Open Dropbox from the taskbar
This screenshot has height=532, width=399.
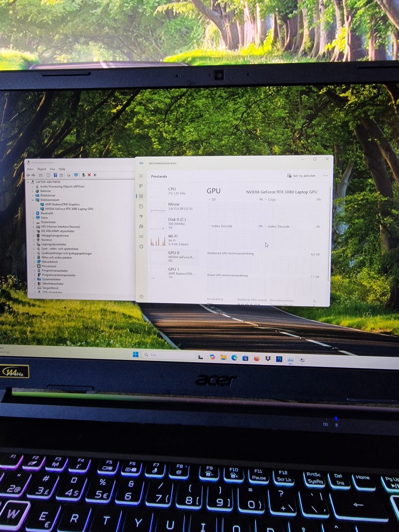[268, 358]
